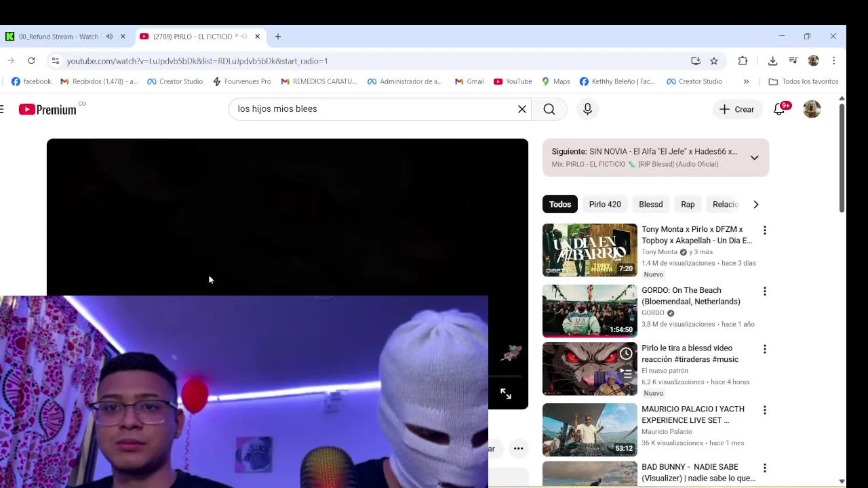This screenshot has width=868, height=488.
Task: Open the media controls icon in toolbar
Action: [793, 61]
